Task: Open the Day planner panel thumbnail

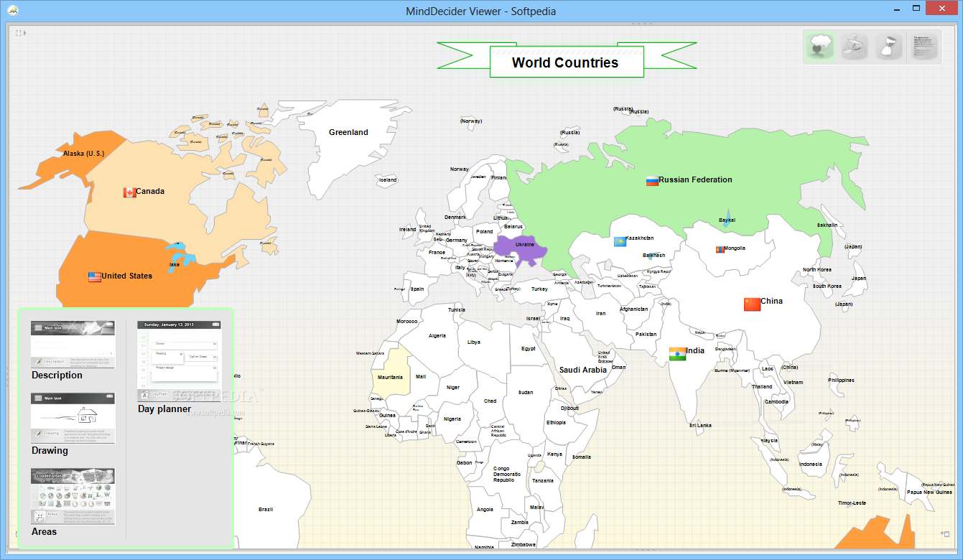Action: click(x=179, y=361)
